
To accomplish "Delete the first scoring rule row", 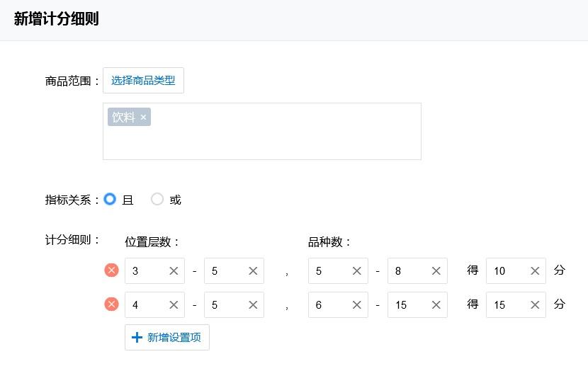I will (x=111, y=270).
